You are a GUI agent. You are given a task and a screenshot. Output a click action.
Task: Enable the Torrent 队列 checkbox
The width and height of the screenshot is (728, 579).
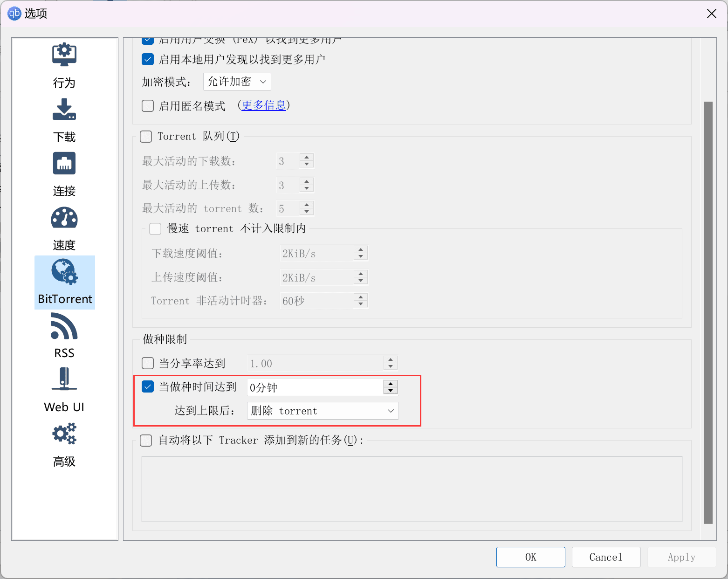click(146, 137)
